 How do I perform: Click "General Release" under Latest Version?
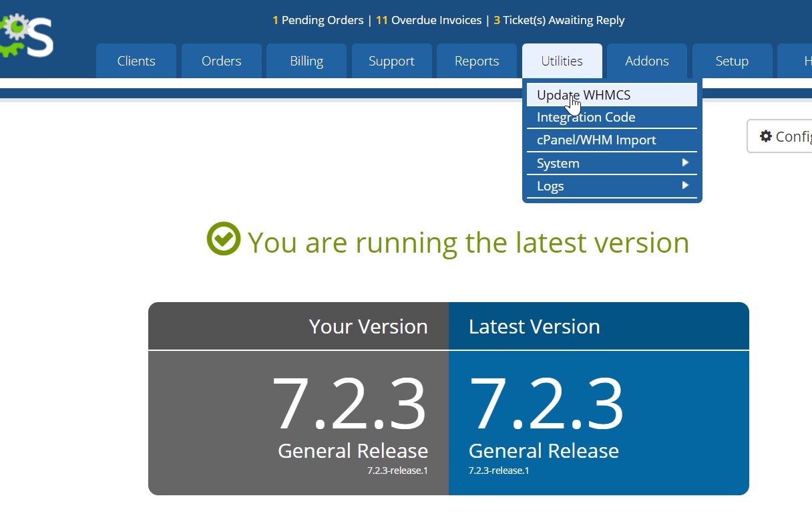tap(544, 450)
